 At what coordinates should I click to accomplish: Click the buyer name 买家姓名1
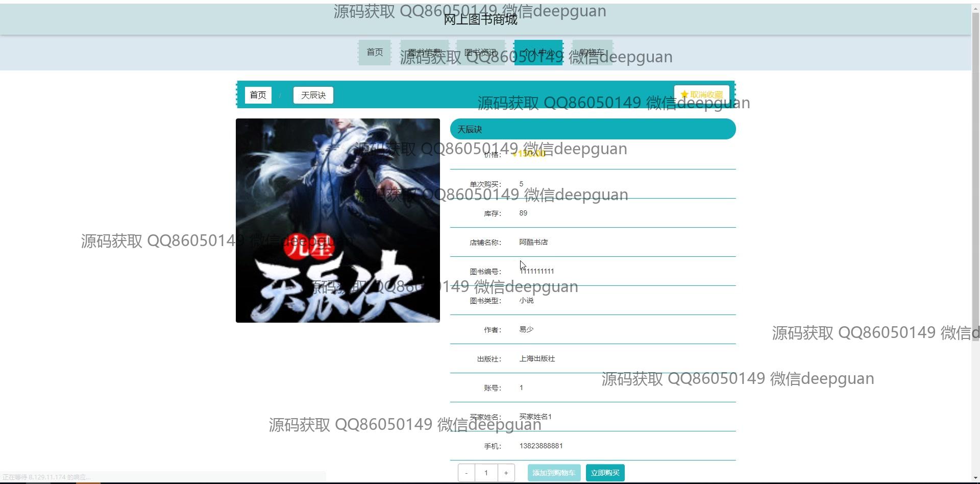click(535, 417)
